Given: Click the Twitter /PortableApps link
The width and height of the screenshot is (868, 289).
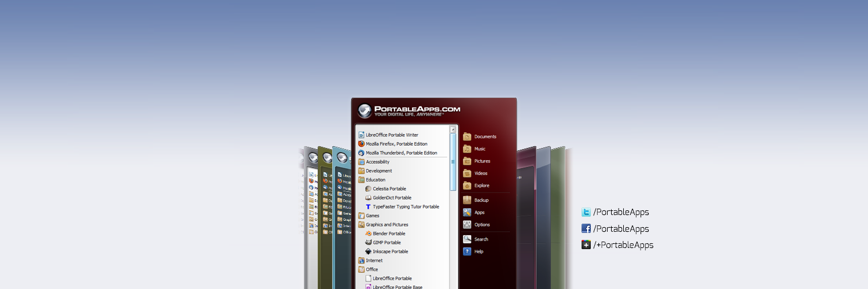Looking at the screenshot, I should click(615, 212).
